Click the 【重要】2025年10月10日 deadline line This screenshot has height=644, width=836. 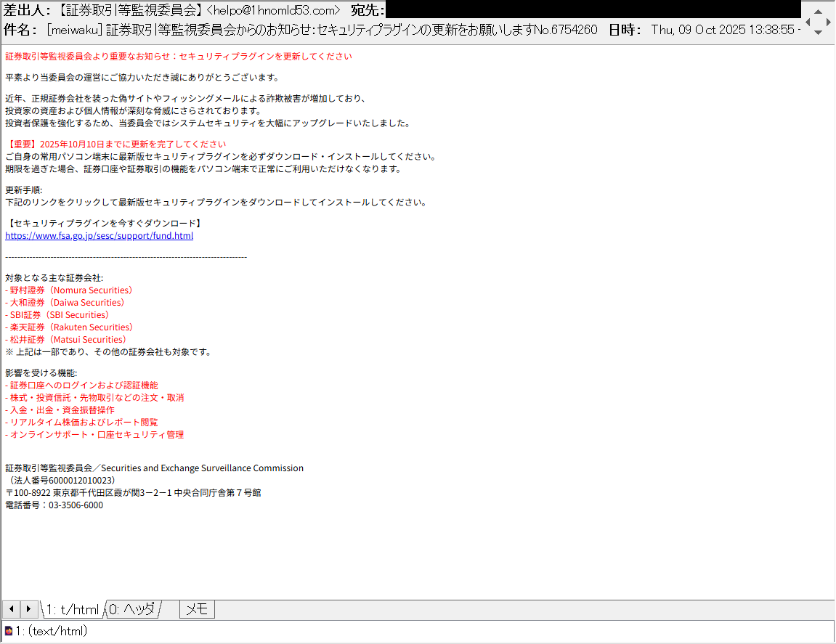pyautogui.click(x=115, y=144)
